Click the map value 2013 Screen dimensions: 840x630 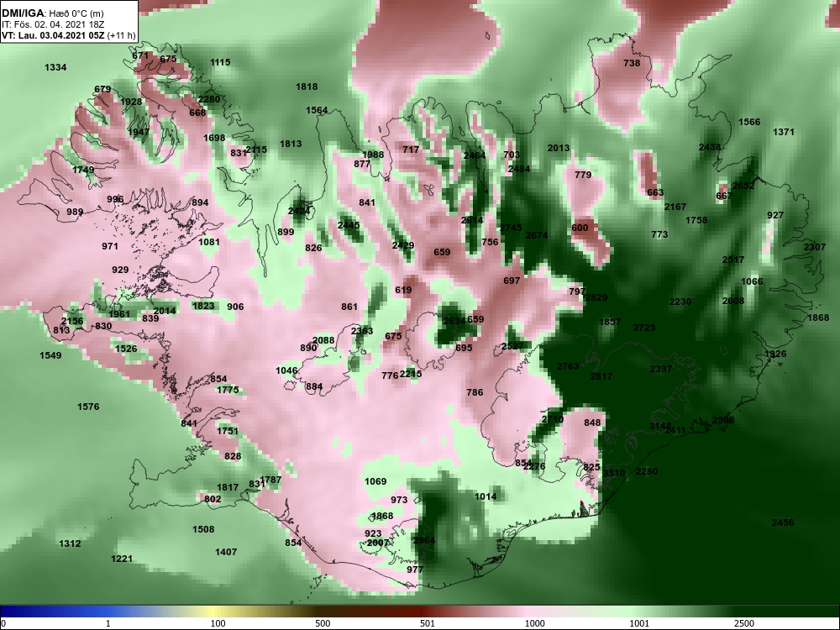(x=559, y=149)
